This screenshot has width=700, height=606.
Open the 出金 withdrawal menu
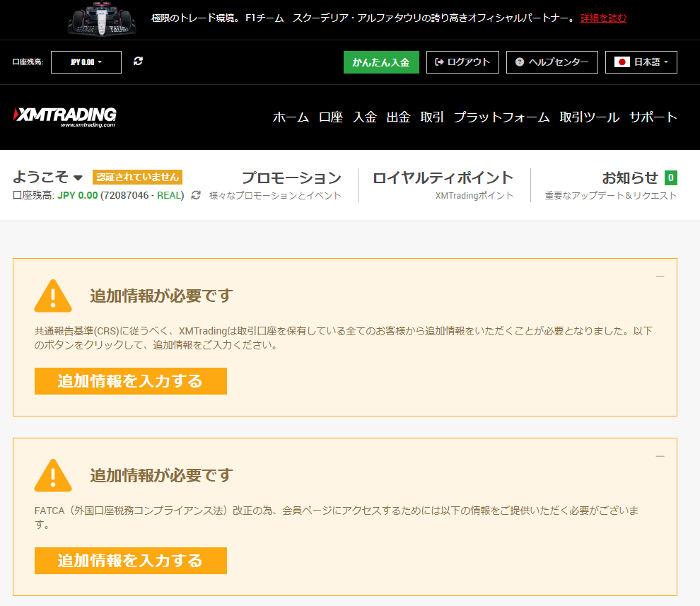398,117
